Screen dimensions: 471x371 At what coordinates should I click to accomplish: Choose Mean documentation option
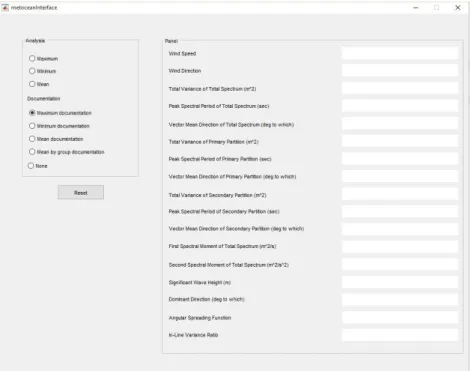32,139
